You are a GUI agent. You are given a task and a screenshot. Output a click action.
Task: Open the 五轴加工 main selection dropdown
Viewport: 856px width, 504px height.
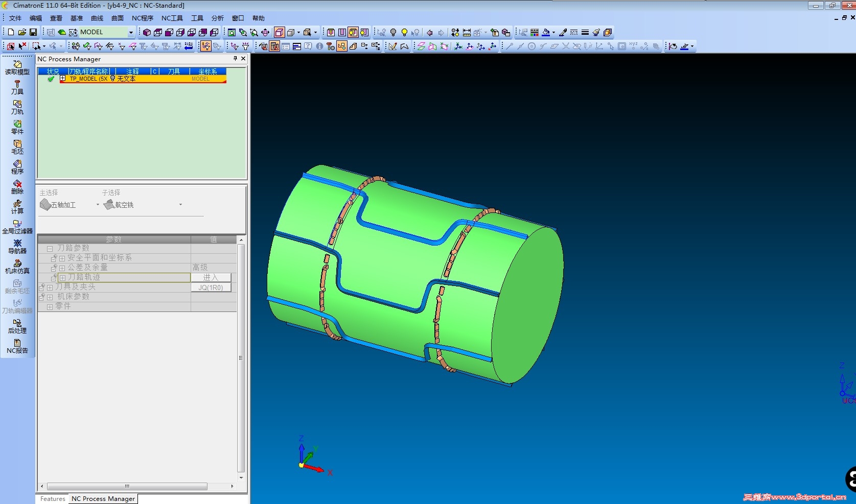click(x=98, y=205)
